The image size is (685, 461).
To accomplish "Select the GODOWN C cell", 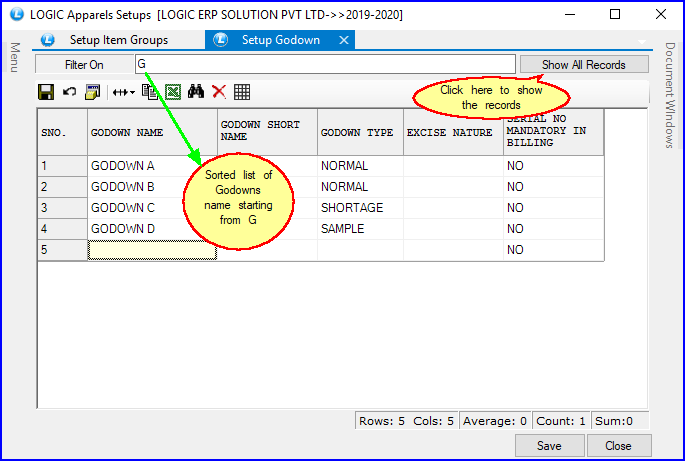I will point(152,208).
